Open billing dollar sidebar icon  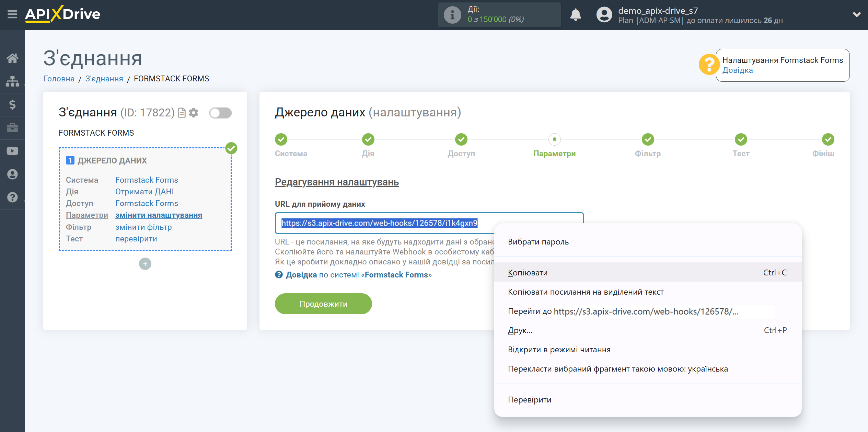12,104
